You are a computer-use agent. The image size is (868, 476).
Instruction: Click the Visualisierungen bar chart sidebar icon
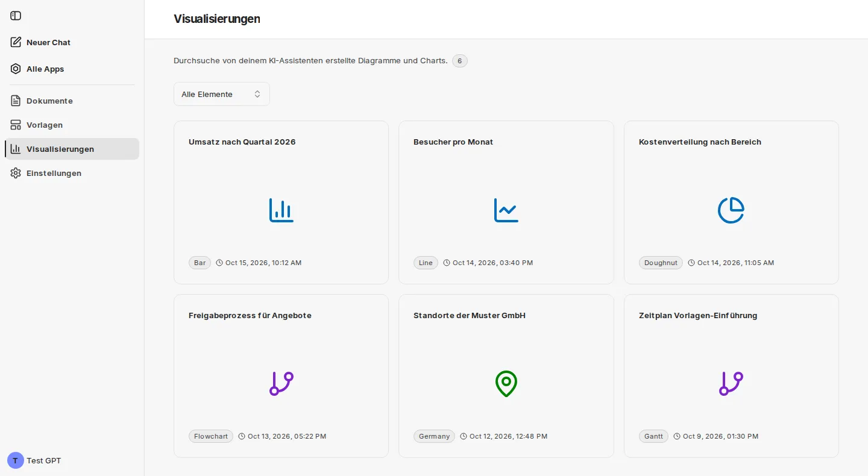pos(16,149)
